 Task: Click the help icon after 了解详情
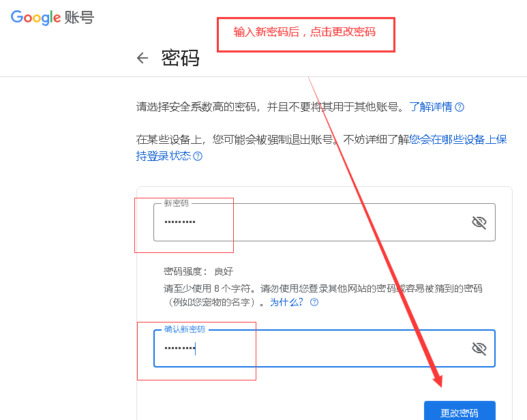(460, 107)
